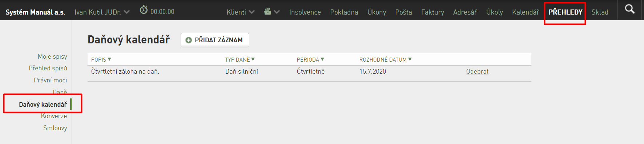
Task: Sort by Rozhodné datum column
Action: tap(386, 59)
